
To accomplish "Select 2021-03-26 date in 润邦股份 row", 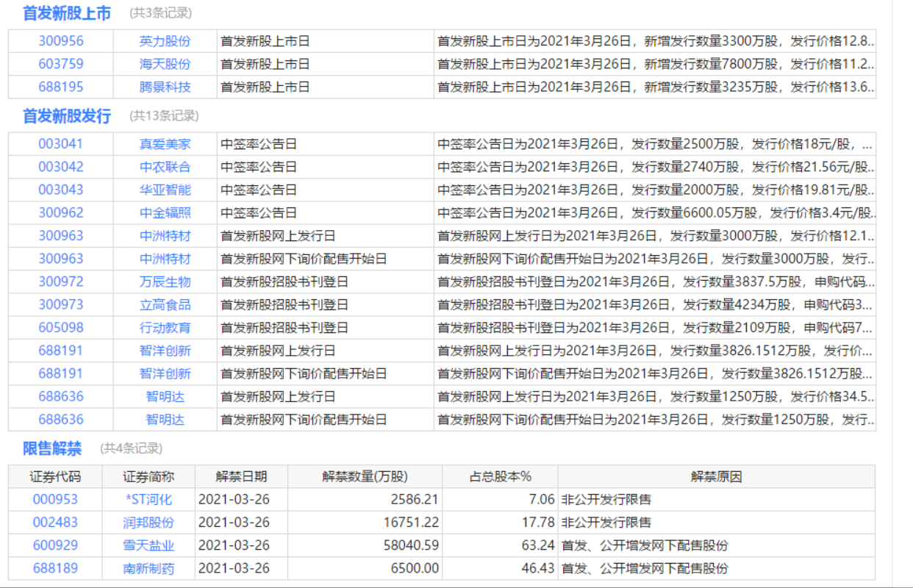I will pyautogui.click(x=234, y=523).
